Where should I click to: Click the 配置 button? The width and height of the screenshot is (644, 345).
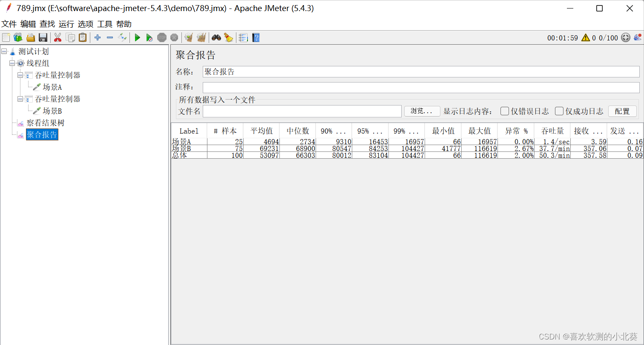coord(622,111)
